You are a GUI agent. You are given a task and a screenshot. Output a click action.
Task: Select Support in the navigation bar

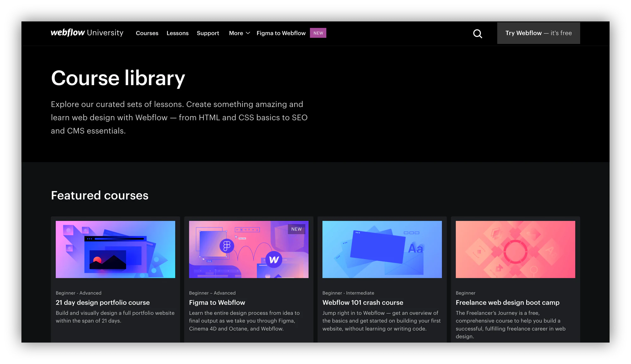208,33
